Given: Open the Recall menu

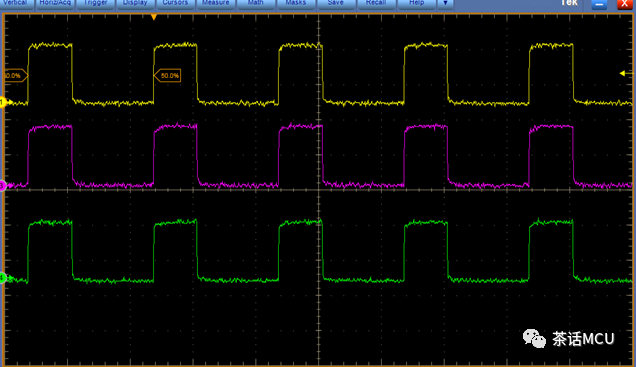Looking at the screenshot, I should [376, 3].
